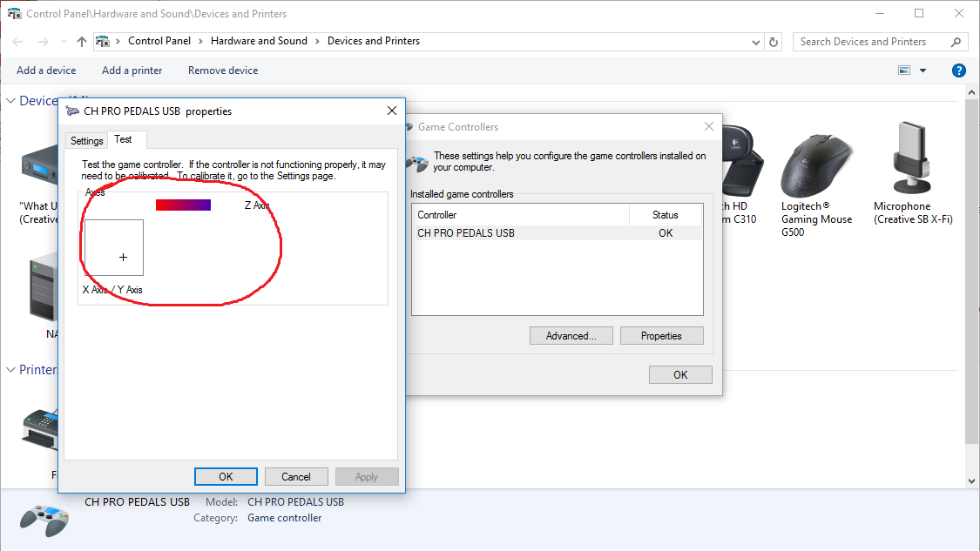980x551 pixels.
Task: Refresh the Devices and Printers view
Action: (774, 42)
